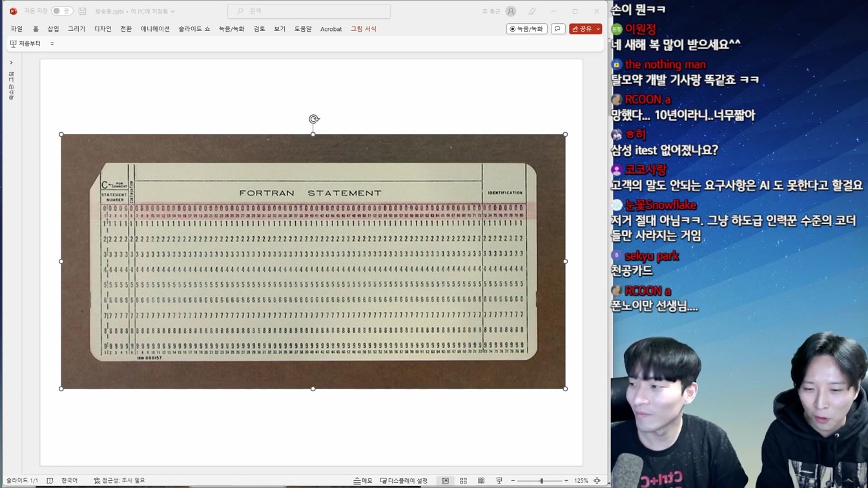Viewport: 868px width, 488px height.
Task: Click the Save disk icon in title bar
Action: click(83, 11)
